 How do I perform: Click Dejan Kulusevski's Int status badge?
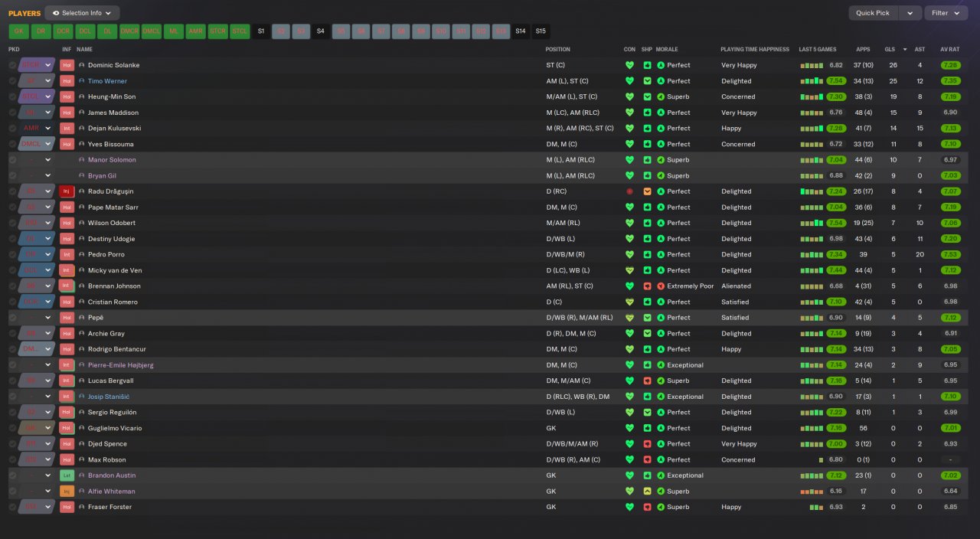point(67,129)
